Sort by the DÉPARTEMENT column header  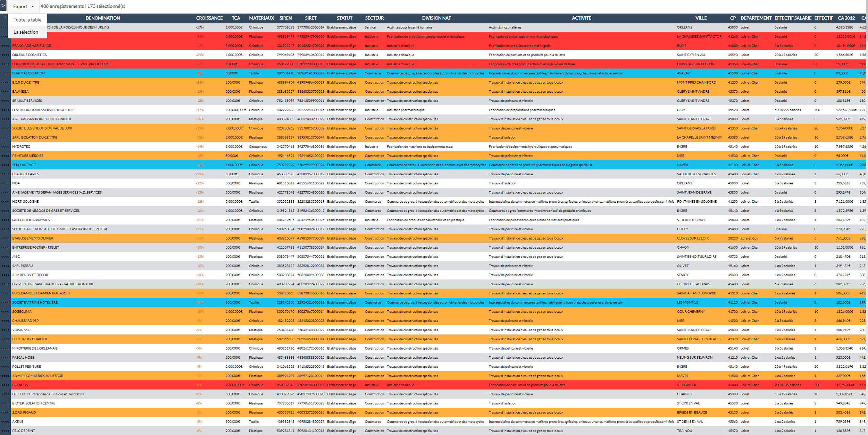click(x=756, y=18)
